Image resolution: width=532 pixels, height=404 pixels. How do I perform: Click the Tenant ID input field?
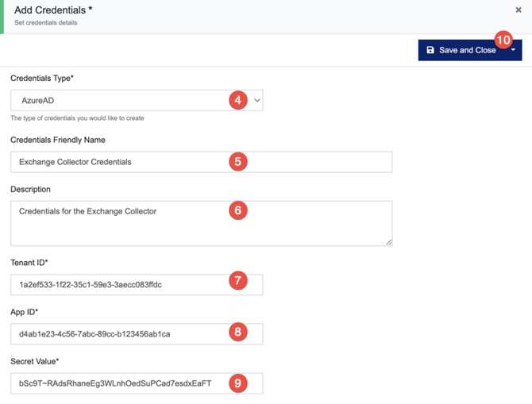pyautogui.click(x=137, y=285)
